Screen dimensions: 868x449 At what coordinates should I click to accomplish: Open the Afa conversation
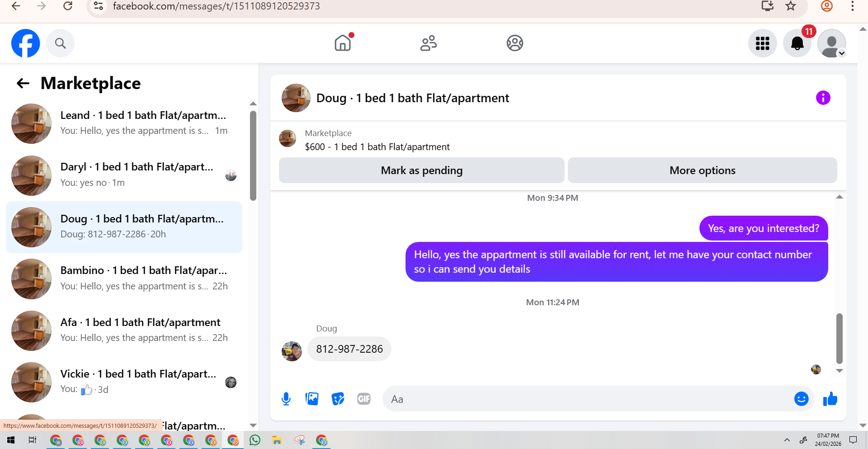[x=124, y=331]
